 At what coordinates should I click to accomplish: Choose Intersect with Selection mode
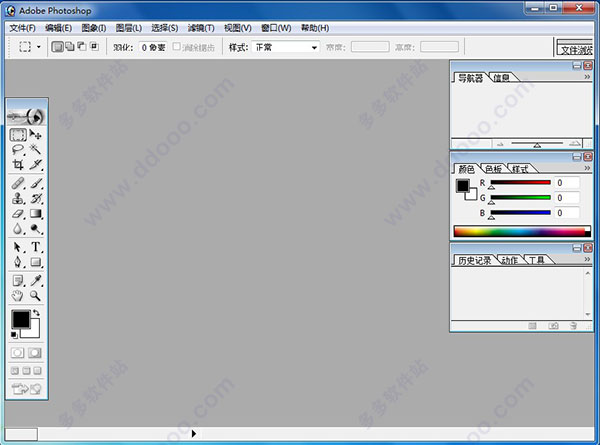94,47
